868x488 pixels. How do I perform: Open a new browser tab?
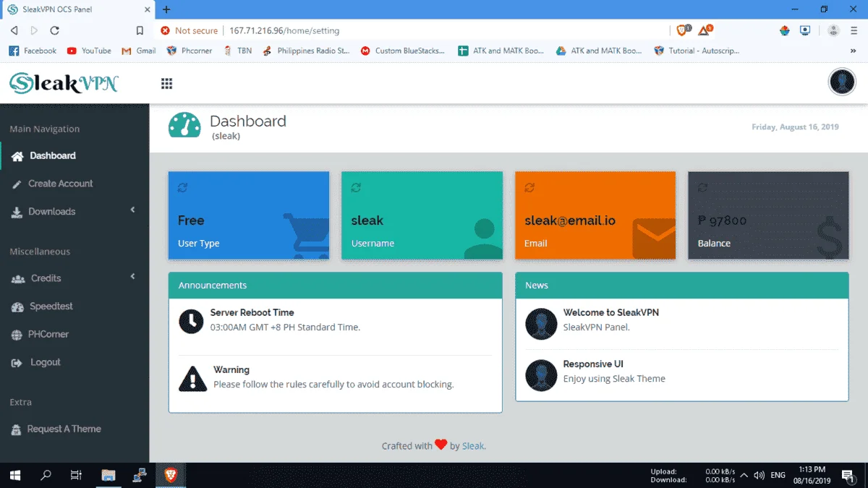pyautogui.click(x=166, y=9)
